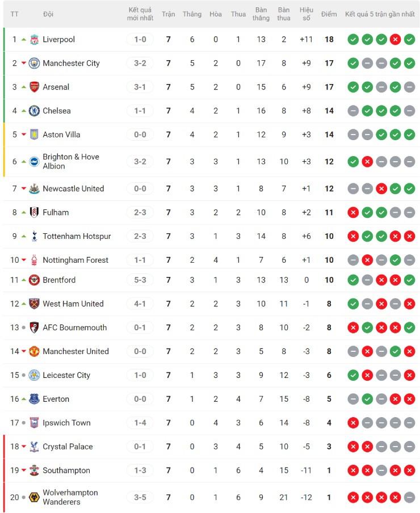
Task: Click the Wolverhampton Wanderers crest icon
Action: [x=34, y=498]
